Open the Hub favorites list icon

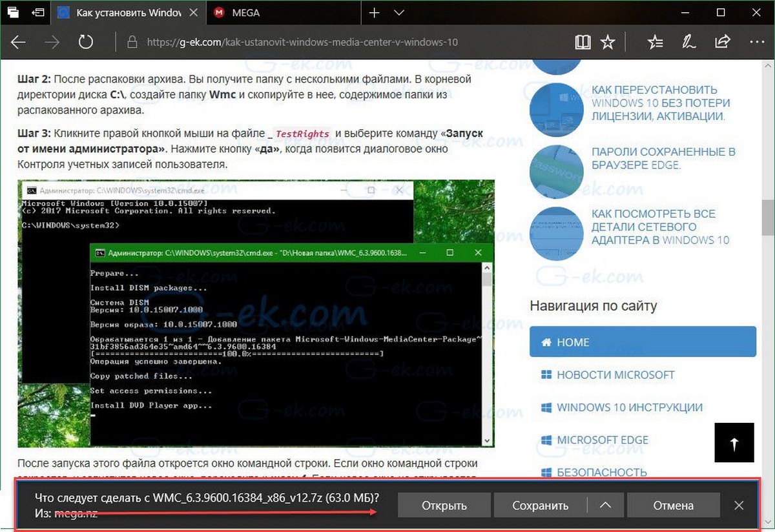click(x=655, y=43)
